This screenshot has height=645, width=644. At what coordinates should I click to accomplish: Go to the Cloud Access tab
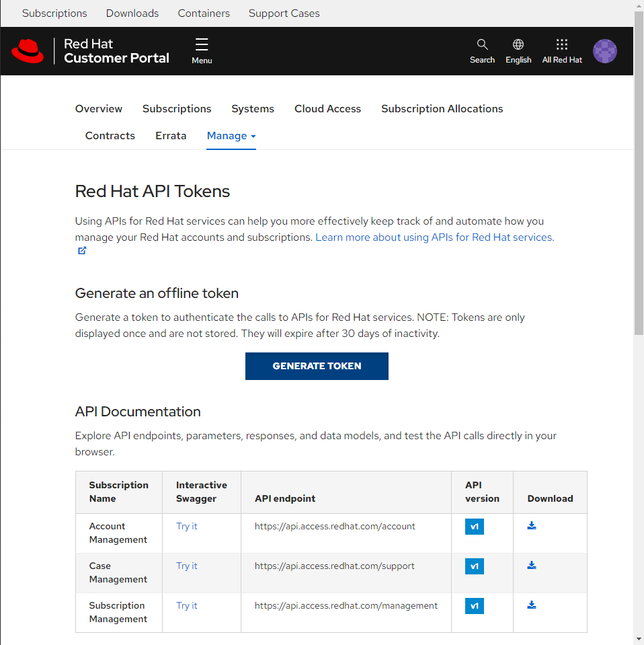point(327,109)
